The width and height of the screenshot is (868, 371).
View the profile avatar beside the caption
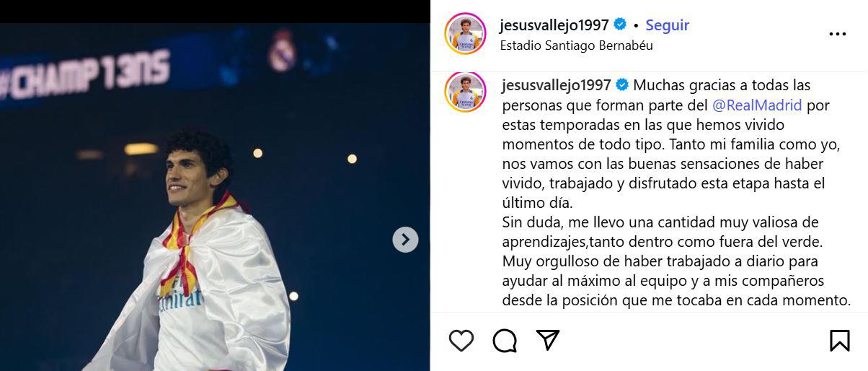pyautogui.click(x=465, y=92)
